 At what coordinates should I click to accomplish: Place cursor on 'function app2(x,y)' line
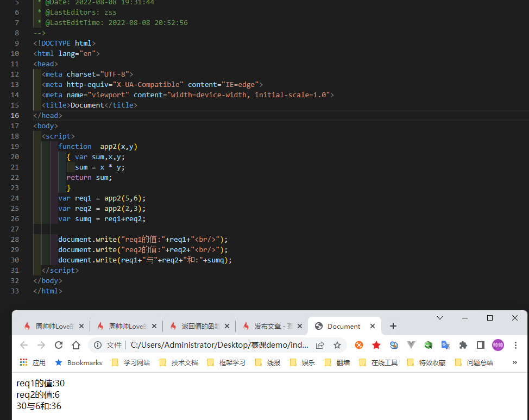coord(98,147)
